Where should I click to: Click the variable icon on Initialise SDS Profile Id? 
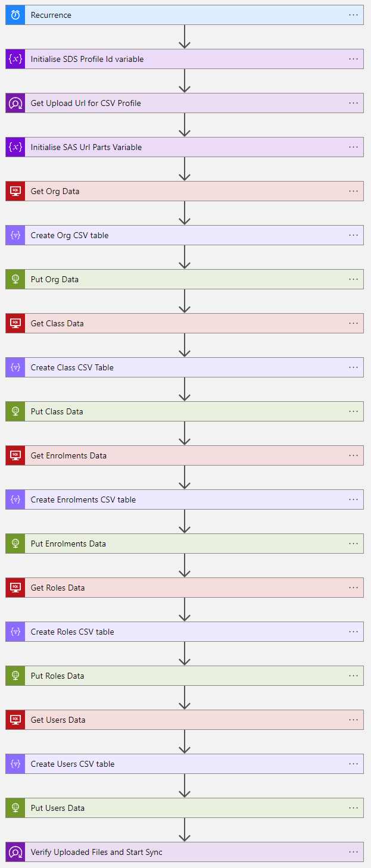[x=15, y=59]
